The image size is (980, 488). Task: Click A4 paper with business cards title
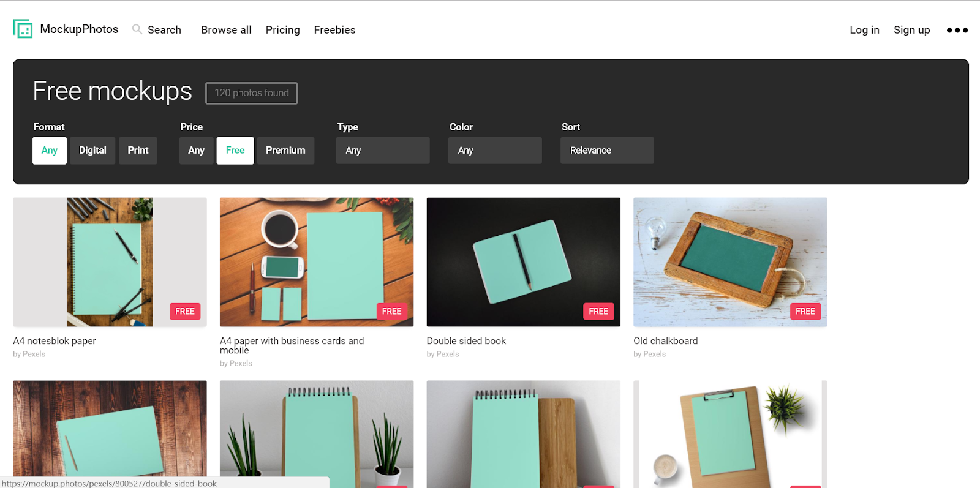[292, 345]
